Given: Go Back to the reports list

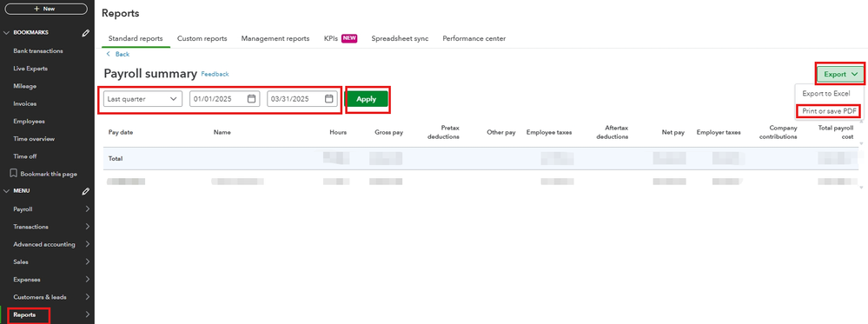Looking at the screenshot, I should pos(117,54).
